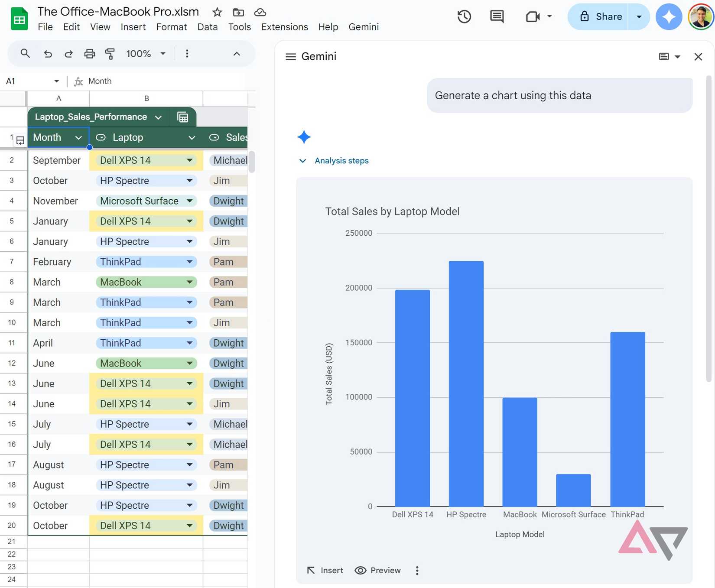Star The Office-MacBook Pro spreadsheet
Screen dimensions: 715x588
click(216, 12)
